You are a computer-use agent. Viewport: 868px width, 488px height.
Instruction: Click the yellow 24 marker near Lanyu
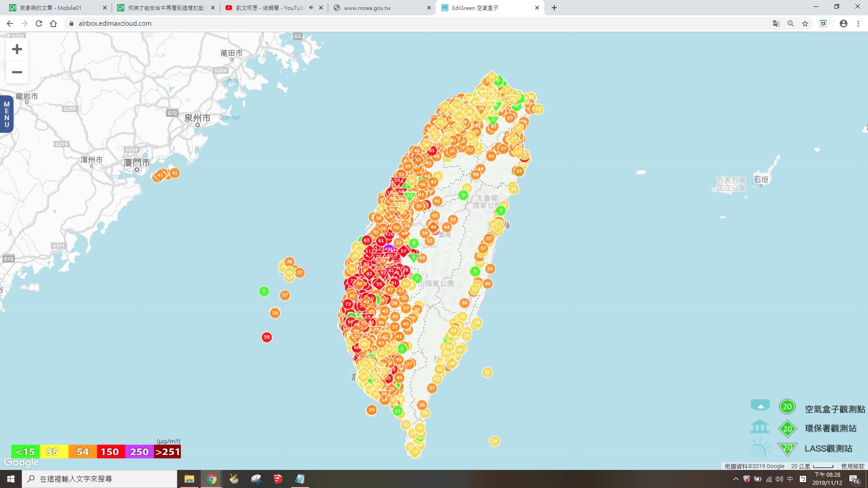point(495,441)
